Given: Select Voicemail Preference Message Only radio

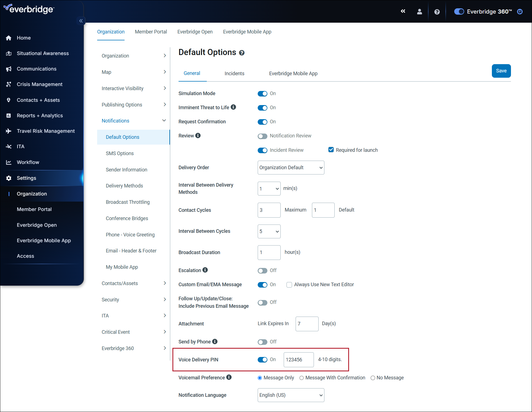Looking at the screenshot, I should (x=260, y=378).
